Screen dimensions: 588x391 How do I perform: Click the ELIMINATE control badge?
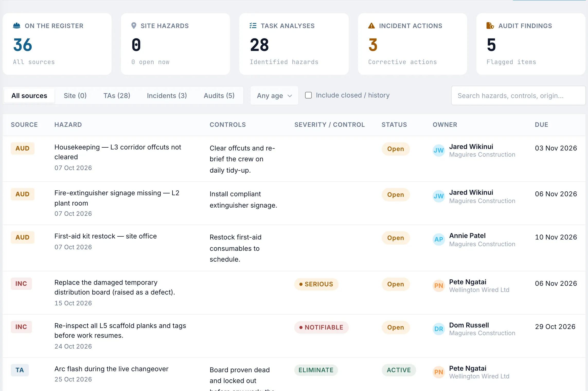pyautogui.click(x=316, y=370)
